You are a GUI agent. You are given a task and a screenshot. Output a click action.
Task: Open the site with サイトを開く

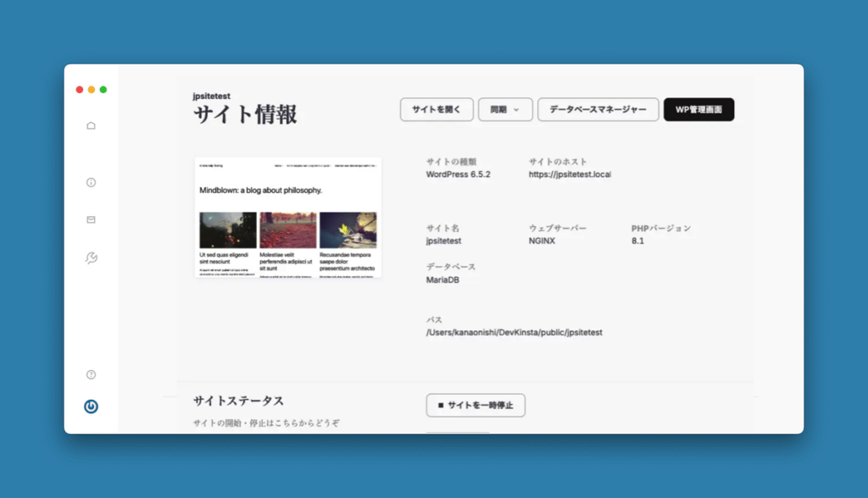(x=436, y=109)
